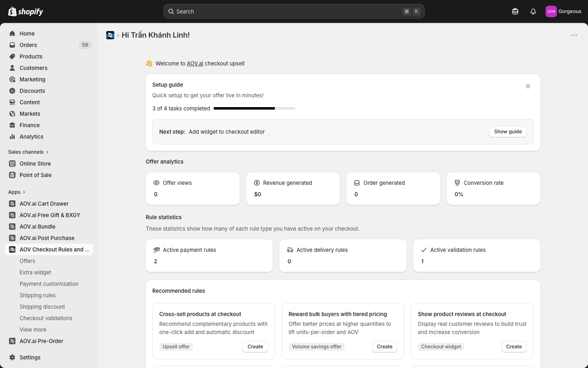Open Shipping rules page
Image resolution: width=588 pixels, height=368 pixels.
38,295
